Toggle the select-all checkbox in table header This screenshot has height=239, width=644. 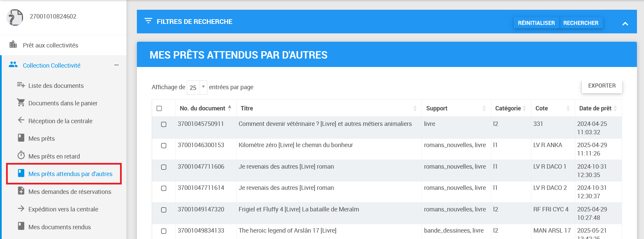159,108
